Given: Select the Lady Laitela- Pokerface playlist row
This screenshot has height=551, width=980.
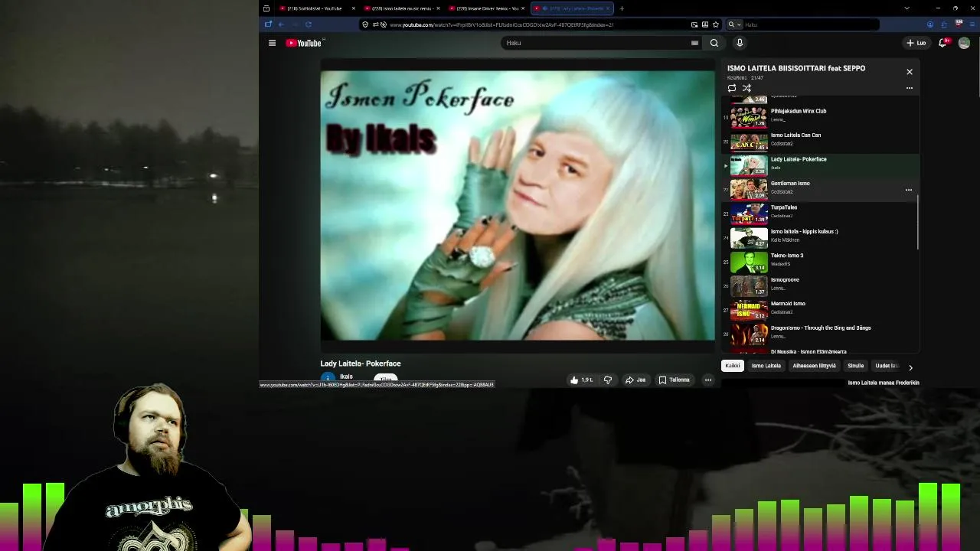Looking at the screenshot, I should (819, 165).
